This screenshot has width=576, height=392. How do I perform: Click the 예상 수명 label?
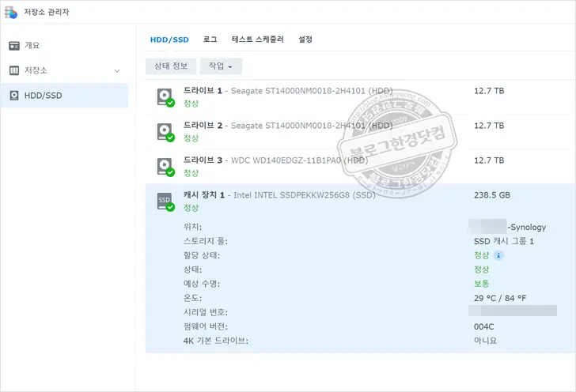click(x=202, y=284)
